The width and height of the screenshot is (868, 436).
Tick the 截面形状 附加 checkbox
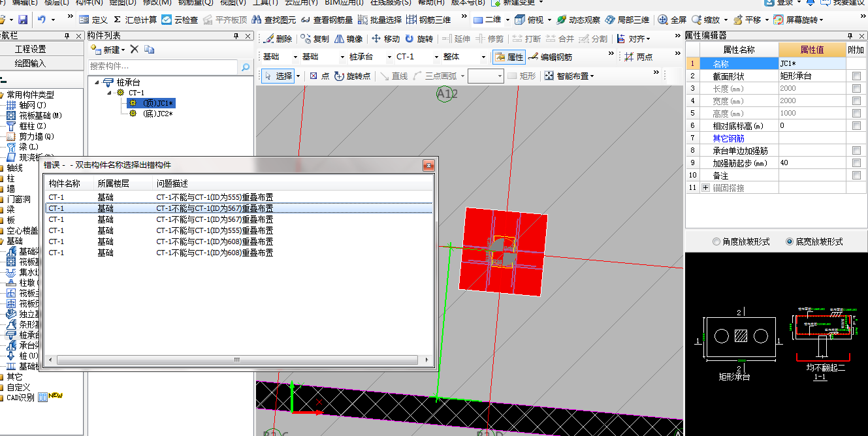coord(856,76)
